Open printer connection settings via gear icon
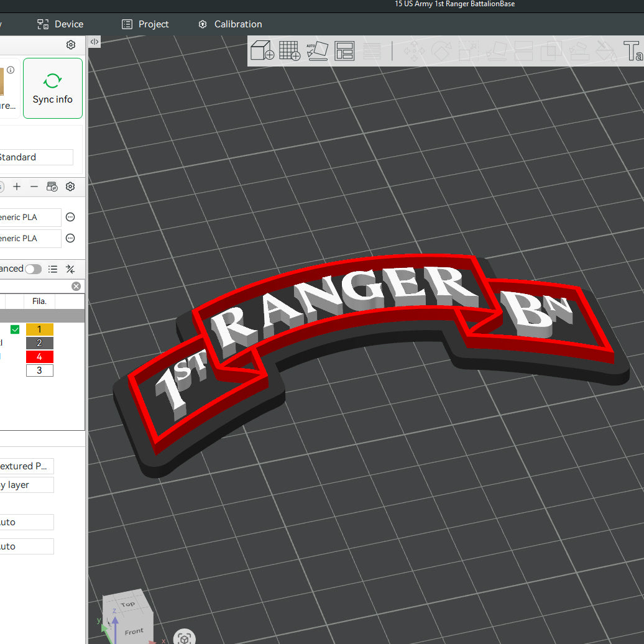Viewport: 644px width, 644px height. [70, 45]
